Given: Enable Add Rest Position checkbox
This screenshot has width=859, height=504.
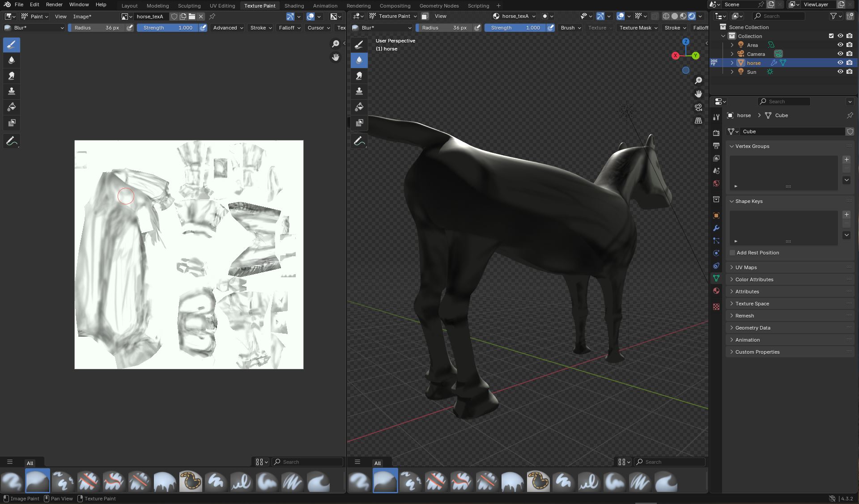Looking at the screenshot, I should point(732,253).
